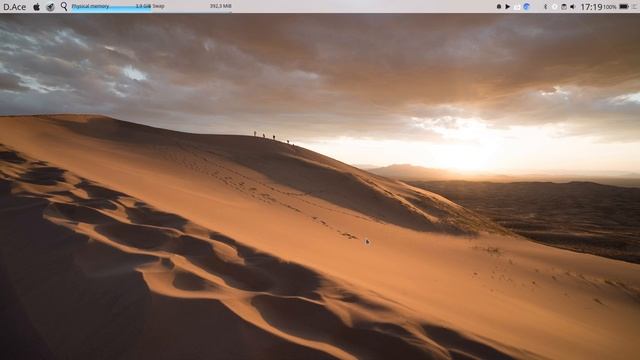Open volume control speaker icon

tap(572, 7)
